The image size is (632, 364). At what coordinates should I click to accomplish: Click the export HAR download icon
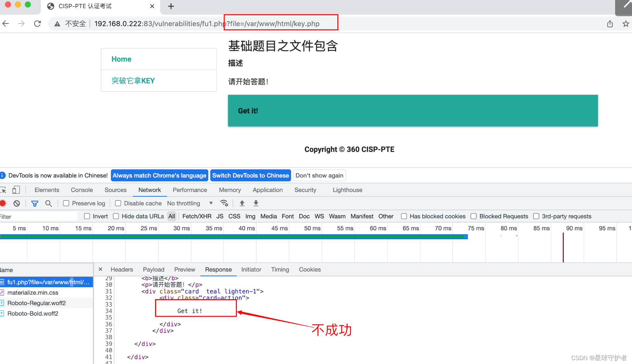pos(256,203)
